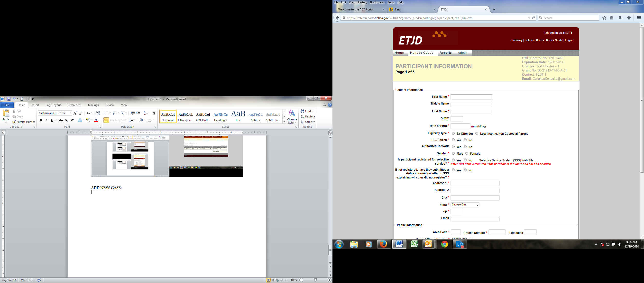This screenshot has width=644, height=283.
Task: Click the Italic formatting icon
Action: tap(46, 120)
